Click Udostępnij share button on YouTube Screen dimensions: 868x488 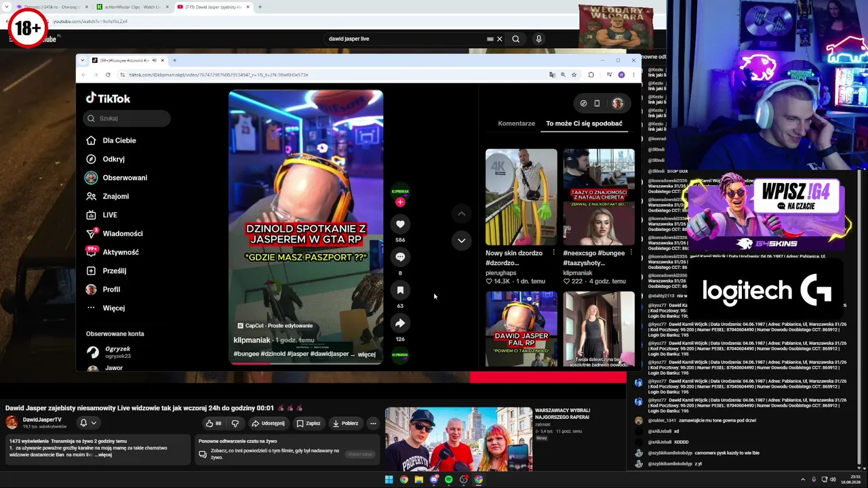coord(269,424)
